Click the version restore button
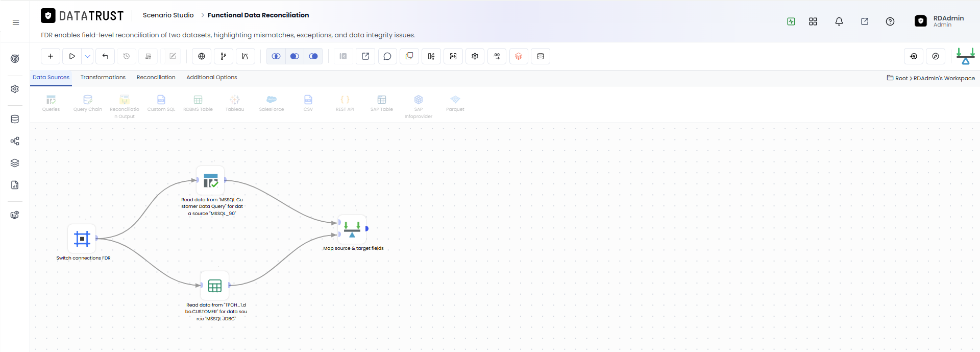Screen dimensions: 980x352 point(914,56)
